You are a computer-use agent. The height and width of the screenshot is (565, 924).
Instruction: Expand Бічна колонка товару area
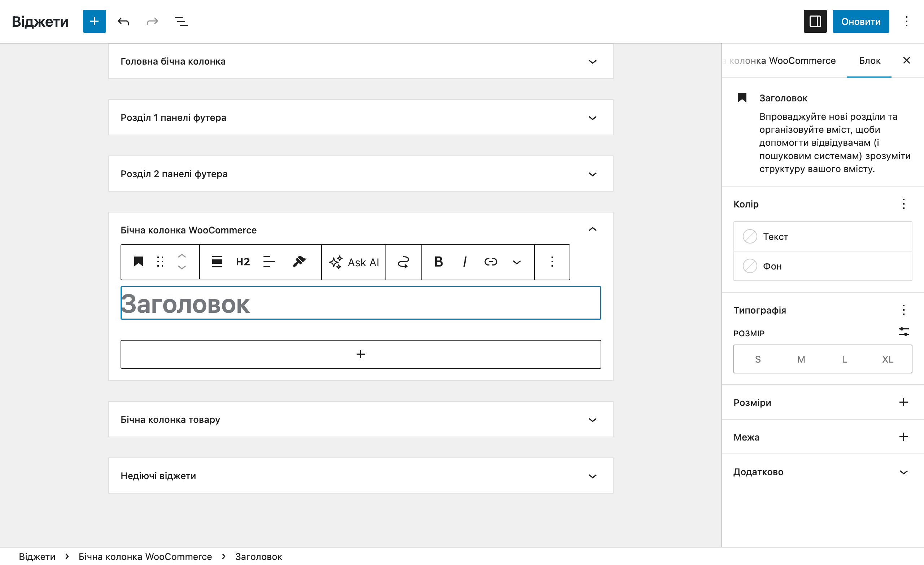coord(361,419)
